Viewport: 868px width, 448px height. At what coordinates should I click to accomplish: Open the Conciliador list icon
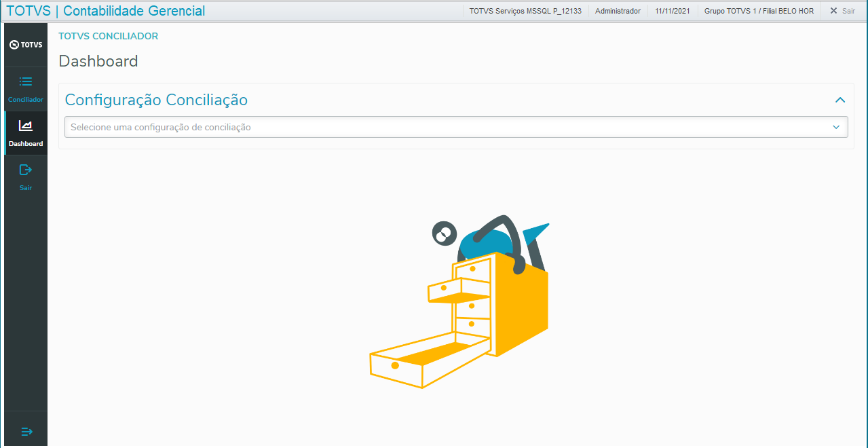click(26, 81)
